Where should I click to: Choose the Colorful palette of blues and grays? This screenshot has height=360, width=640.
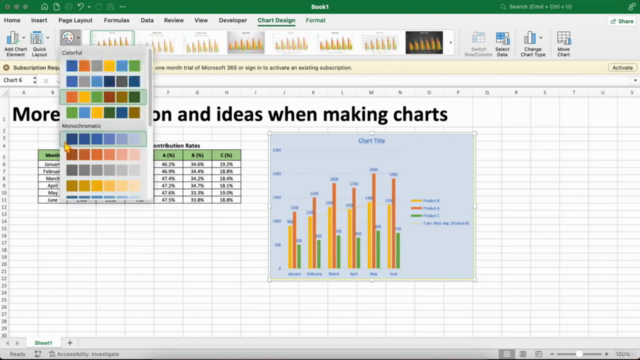[103, 81]
